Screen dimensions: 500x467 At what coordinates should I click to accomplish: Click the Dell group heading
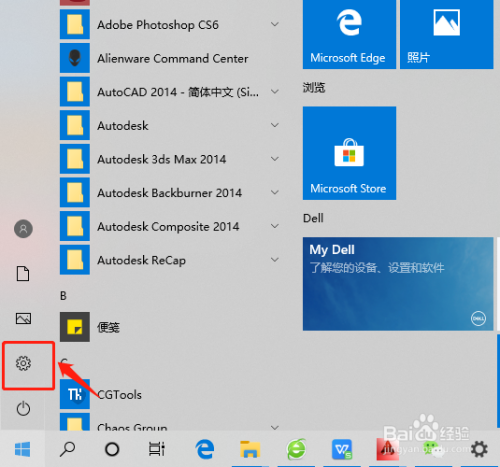(x=313, y=218)
